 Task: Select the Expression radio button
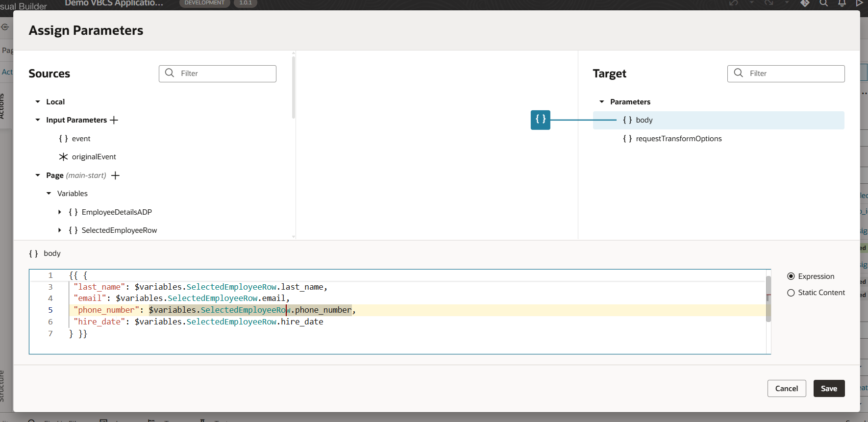[x=791, y=276]
